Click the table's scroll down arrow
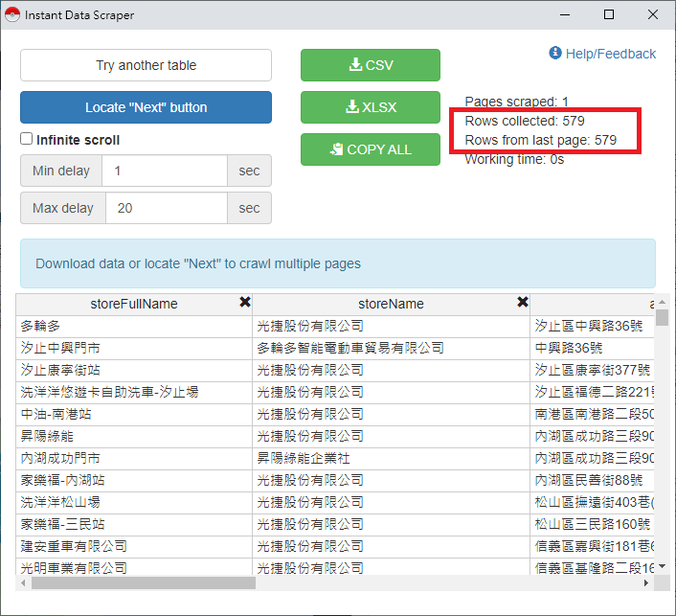The height and width of the screenshot is (616, 676). (662, 566)
